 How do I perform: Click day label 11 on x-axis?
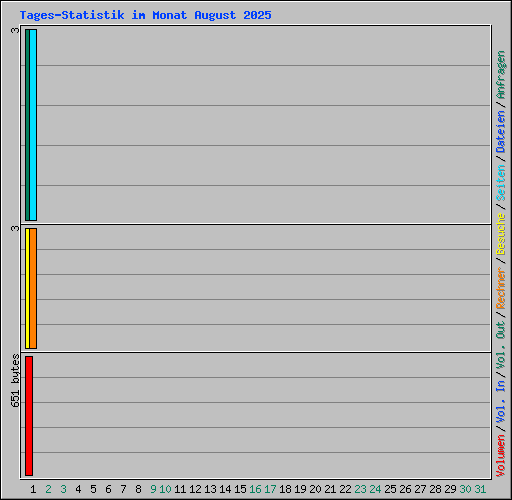click(180, 489)
